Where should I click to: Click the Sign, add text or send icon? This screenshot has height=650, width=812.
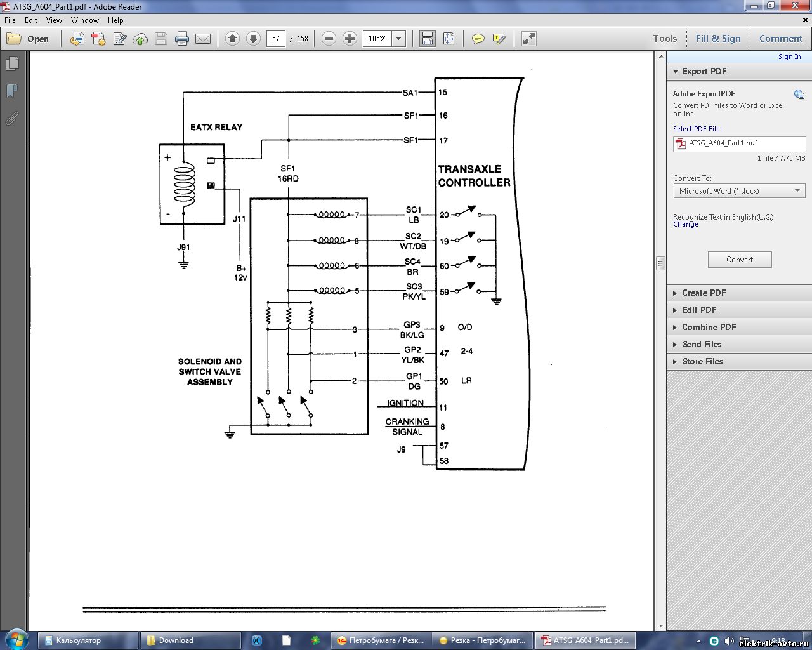pyautogui.click(x=77, y=39)
